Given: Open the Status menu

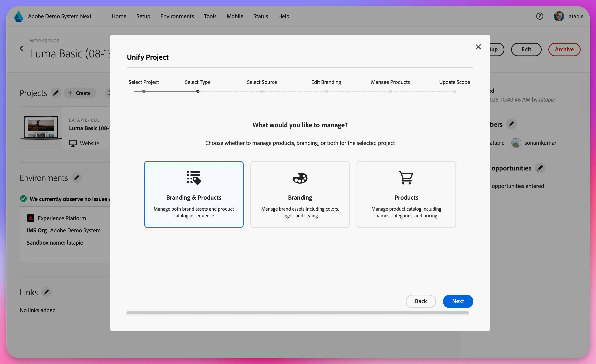Looking at the screenshot, I should point(261,16).
